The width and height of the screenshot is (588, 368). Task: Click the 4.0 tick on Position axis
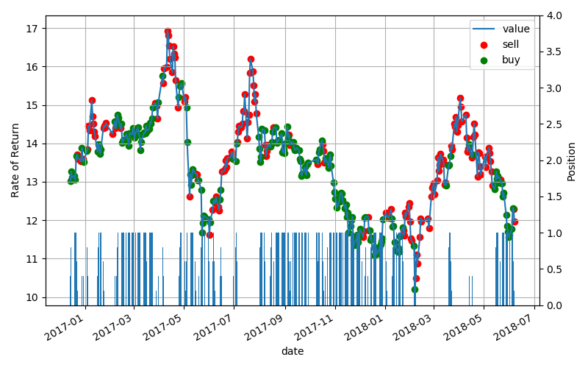point(553,15)
